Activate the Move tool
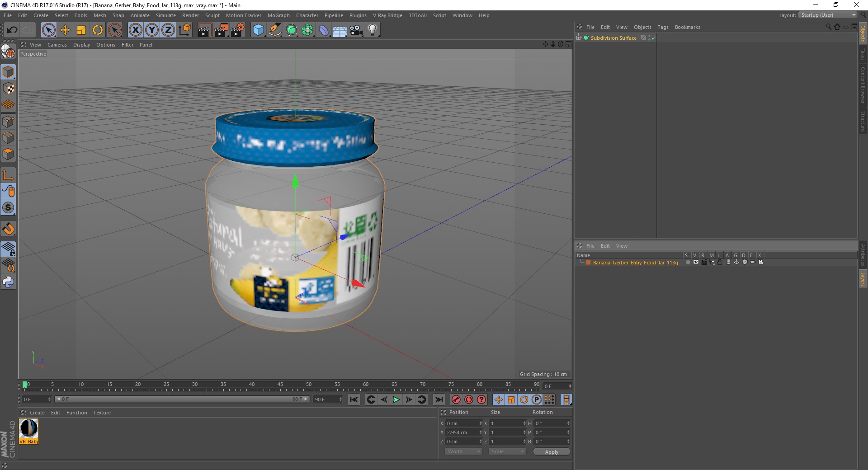This screenshot has height=470, width=868. coord(65,30)
